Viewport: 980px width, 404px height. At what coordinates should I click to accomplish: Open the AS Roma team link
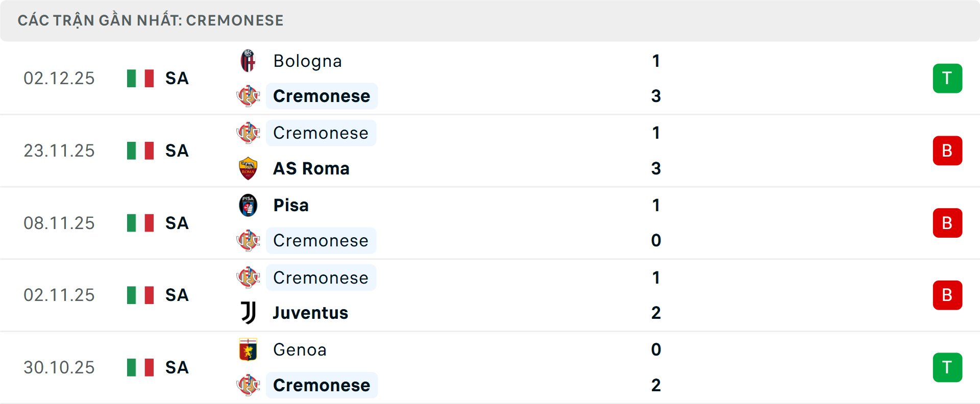point(311,168)
